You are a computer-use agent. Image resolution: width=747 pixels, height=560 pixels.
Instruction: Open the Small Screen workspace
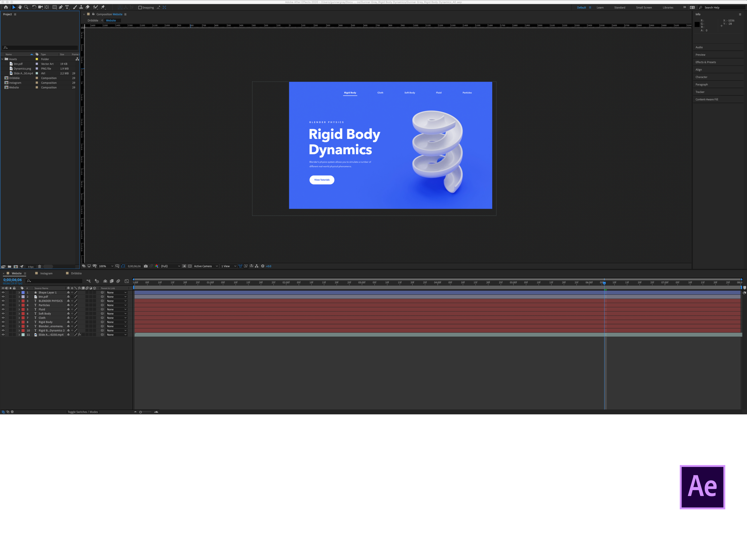point(644,7)
